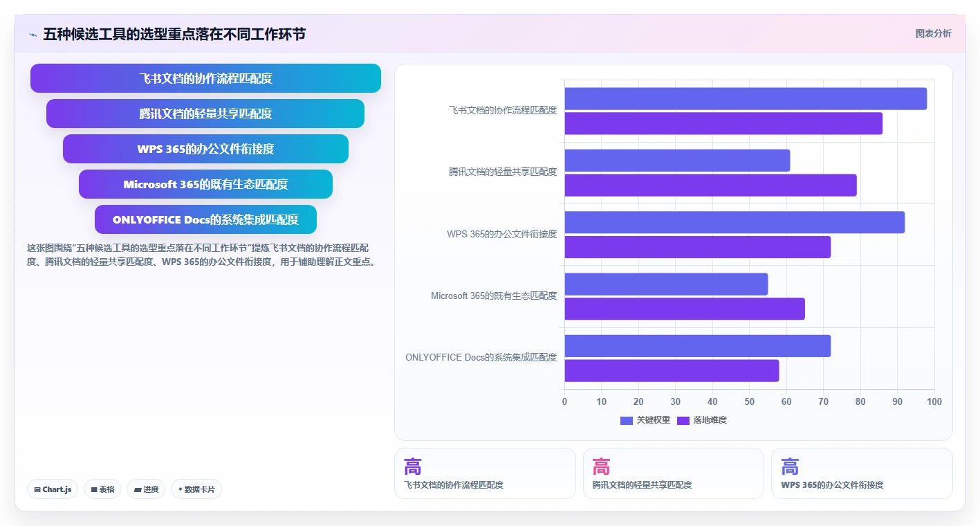Select funnel stage 飞书文档的协作流程匹配度

(x=205, y=78)
